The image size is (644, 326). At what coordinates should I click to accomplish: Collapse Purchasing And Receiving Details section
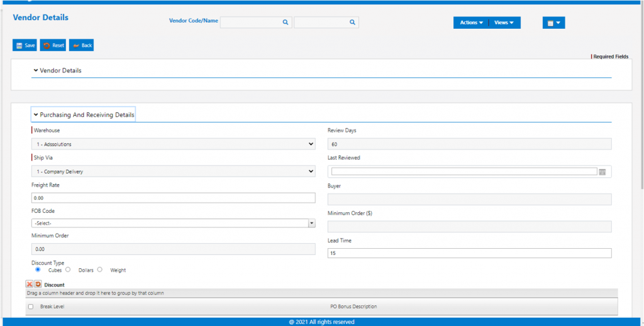coord(84,115)
